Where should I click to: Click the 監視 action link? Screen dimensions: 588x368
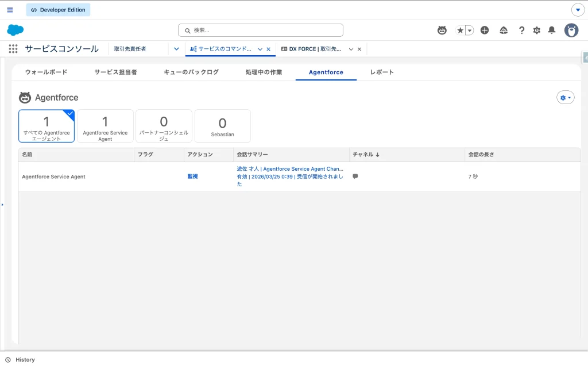pyautogui.click(x=192, y=177)
